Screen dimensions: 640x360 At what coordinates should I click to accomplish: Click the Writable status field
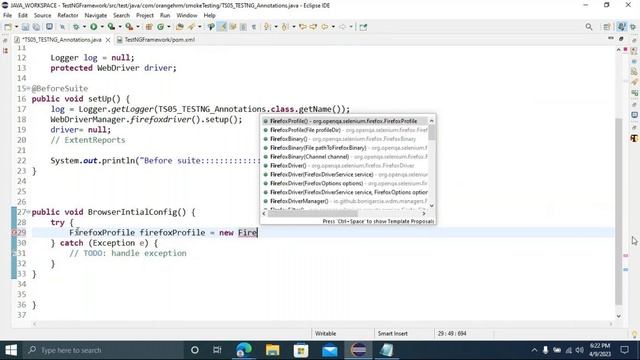(325, 333)
